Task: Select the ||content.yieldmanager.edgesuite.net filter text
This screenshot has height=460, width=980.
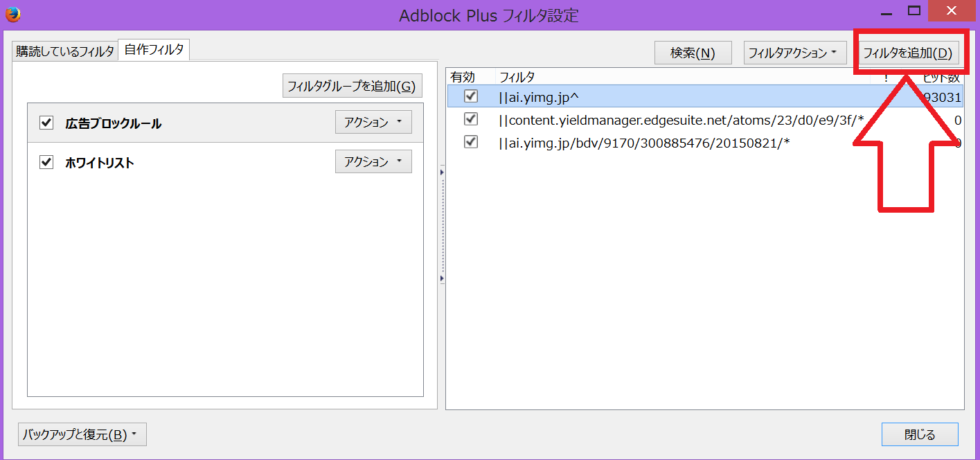Action: 681,120
